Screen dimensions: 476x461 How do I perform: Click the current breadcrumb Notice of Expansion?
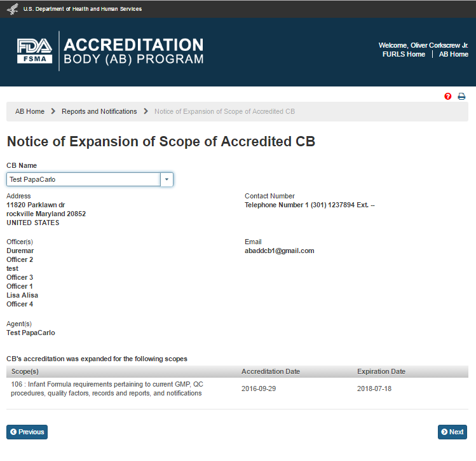click(225, 111)
